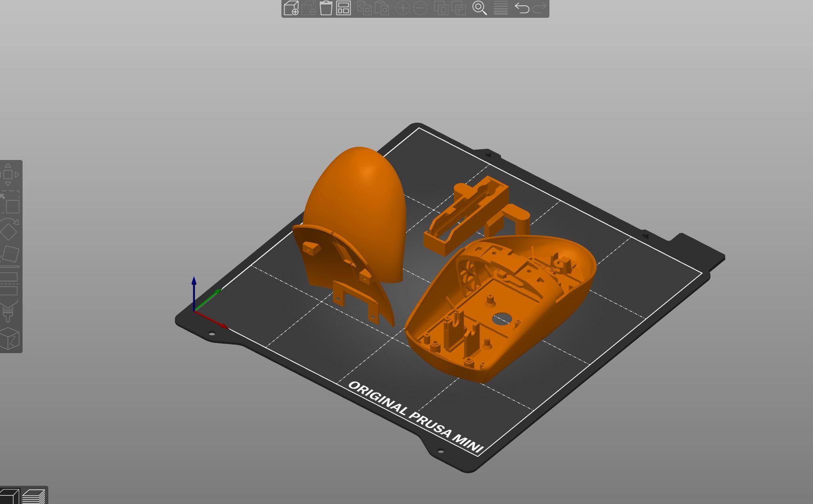The height and width of the screenshot is (504, 813).
Task: Click the Paste icon in top toolbar
Action: coord(382,8)
